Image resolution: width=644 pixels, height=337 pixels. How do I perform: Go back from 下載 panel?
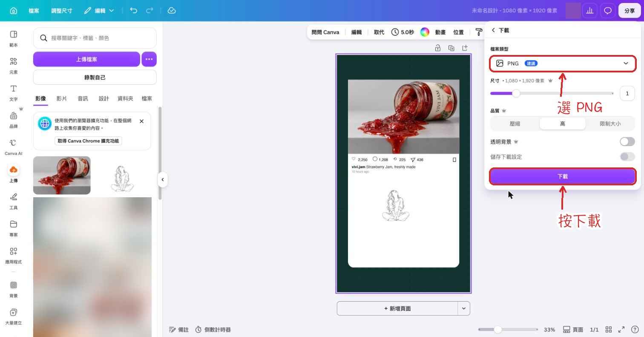point(493,30)
